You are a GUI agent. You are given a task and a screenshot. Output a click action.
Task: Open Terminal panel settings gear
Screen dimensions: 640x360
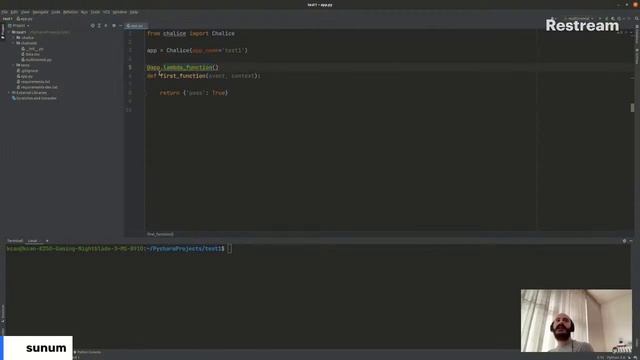click(624, 241)
